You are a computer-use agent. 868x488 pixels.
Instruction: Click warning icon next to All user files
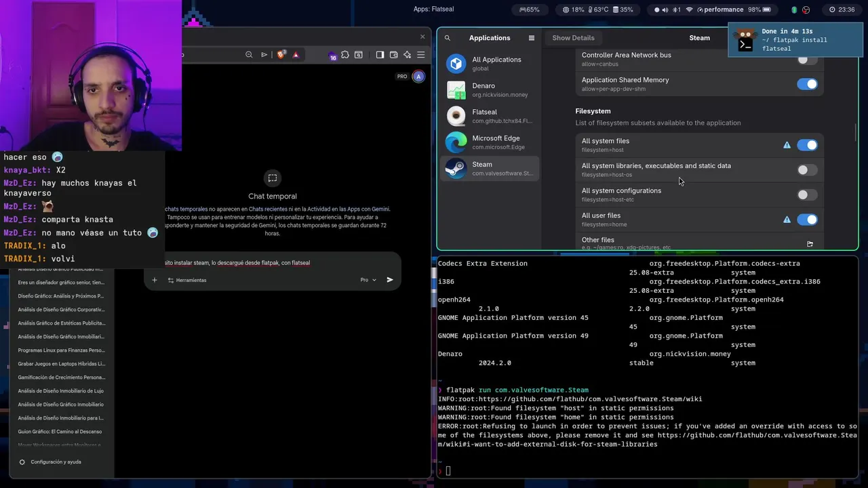click(787, 220)
